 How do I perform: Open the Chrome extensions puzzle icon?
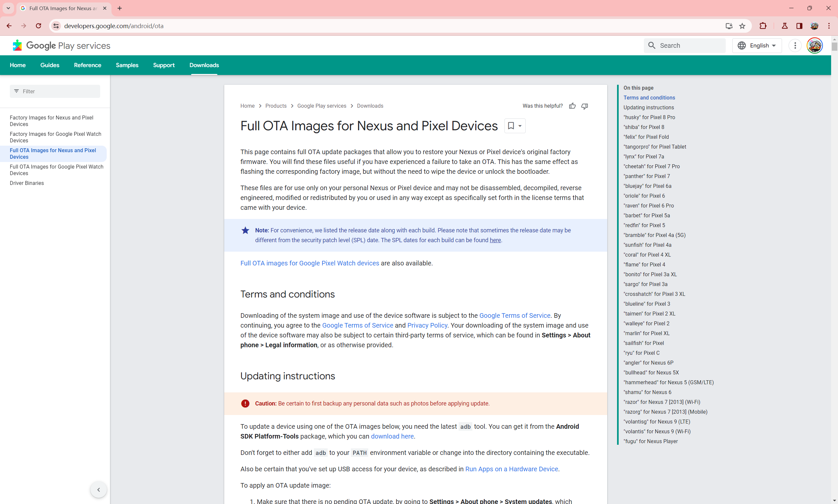[763, 26]
